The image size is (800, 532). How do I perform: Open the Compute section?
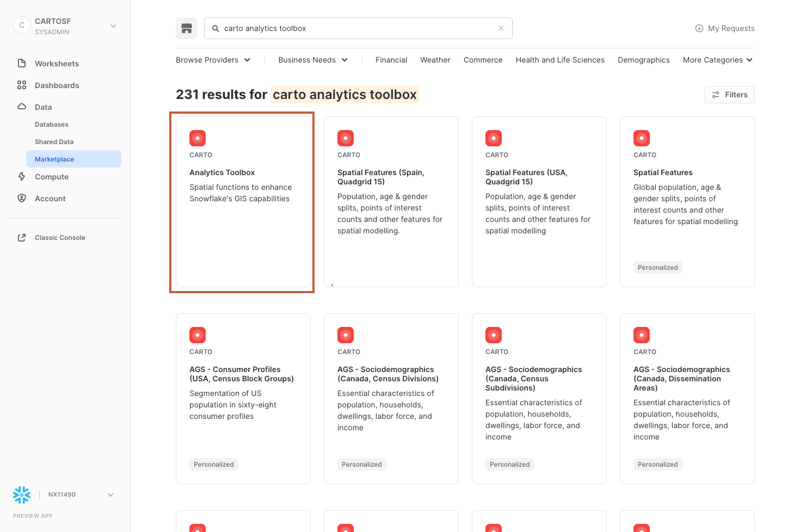[x=52, y=177]
